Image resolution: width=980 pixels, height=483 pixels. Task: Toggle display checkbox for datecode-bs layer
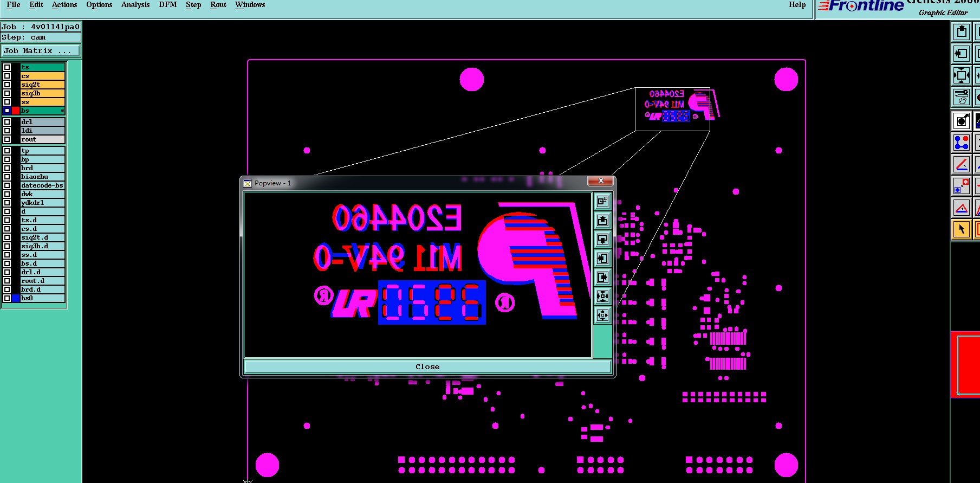(7, 185)
